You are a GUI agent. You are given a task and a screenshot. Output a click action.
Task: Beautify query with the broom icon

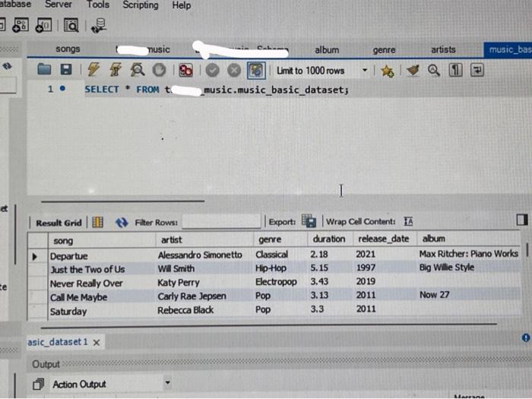coord(413,70)
